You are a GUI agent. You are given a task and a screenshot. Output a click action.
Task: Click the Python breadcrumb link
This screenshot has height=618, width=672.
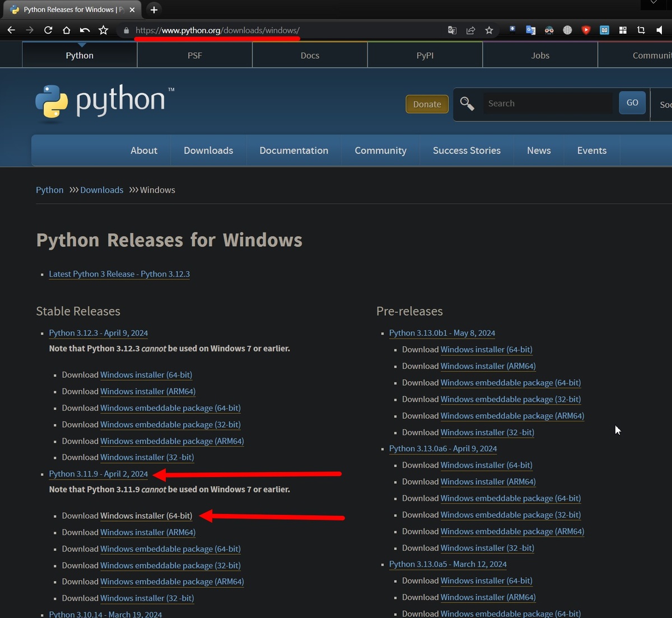click(50, 190)
